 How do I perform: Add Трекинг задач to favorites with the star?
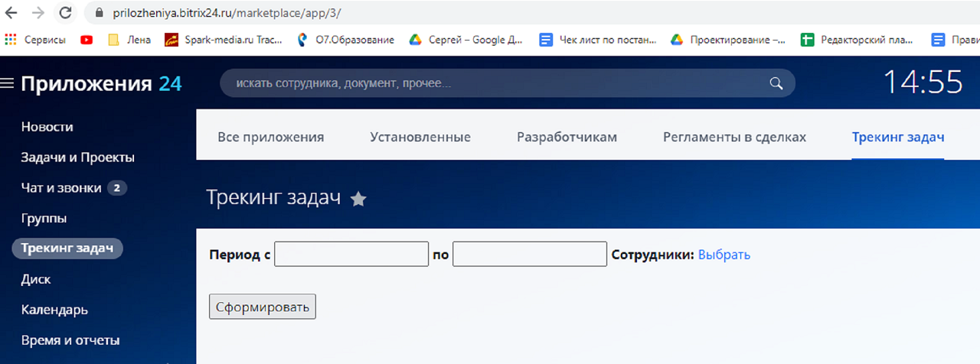(x=358, y=200)
